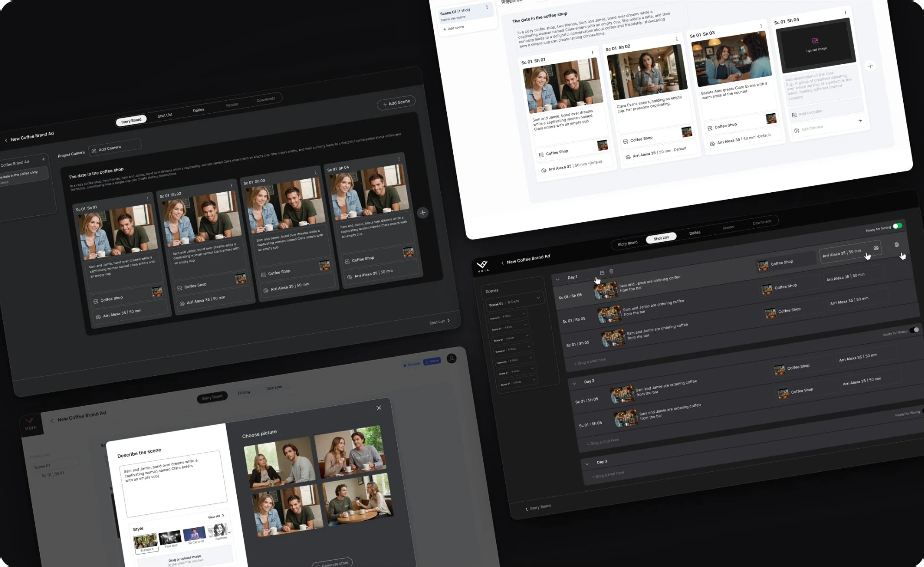Delete the shot with trash icon near camera field

pos(897,244)
